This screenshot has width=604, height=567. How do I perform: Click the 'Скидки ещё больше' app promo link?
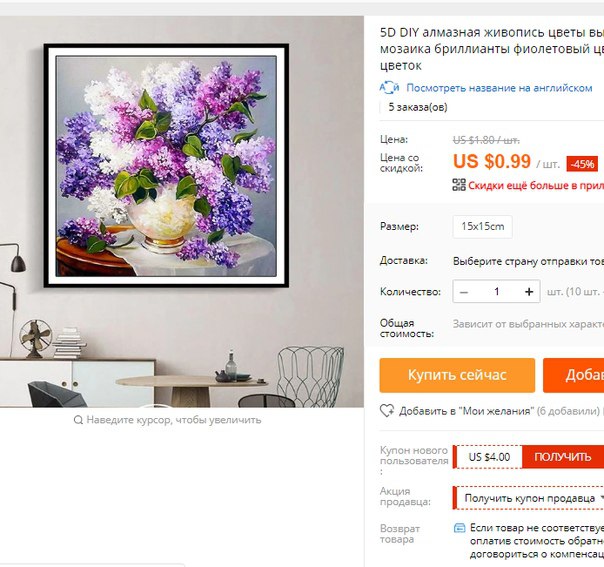coord(536,186)
